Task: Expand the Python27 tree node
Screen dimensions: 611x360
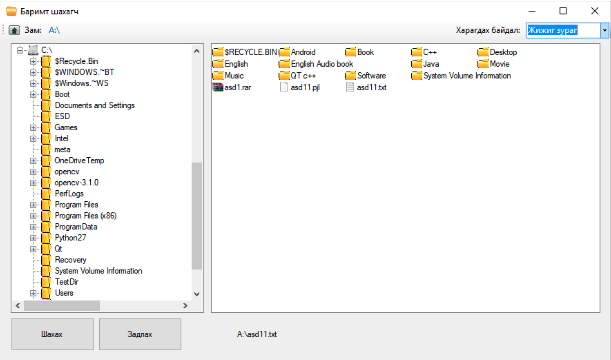Action: coord(33,238)
